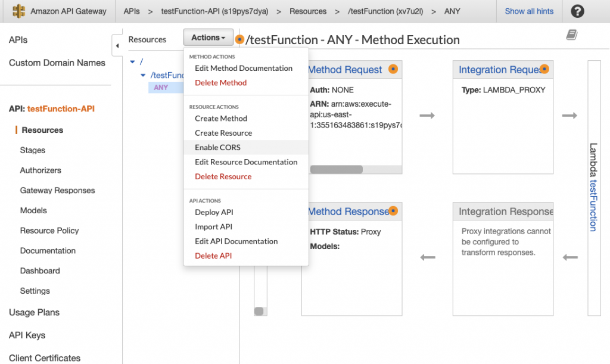The width and height of the screenshot is (610, 364).
Task: Open the help question mark icon
Action: tap(577, 11)
